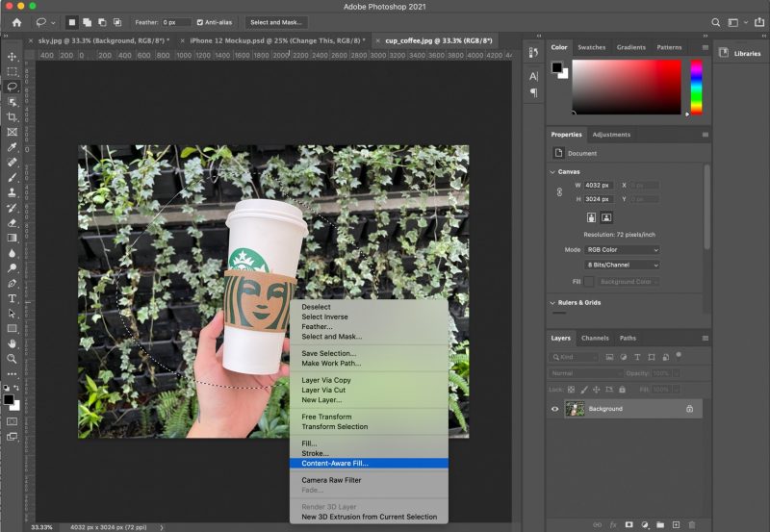
Task: Pick a color in the red field
Action: [627, 88]
